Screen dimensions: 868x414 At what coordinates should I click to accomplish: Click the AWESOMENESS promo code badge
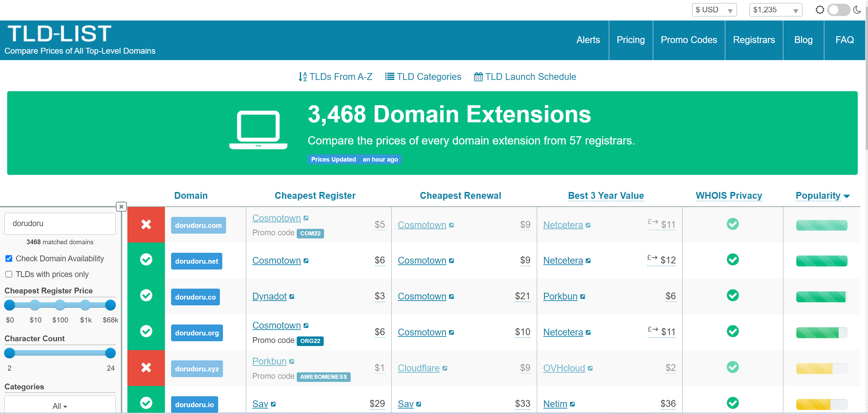[324, 377]
